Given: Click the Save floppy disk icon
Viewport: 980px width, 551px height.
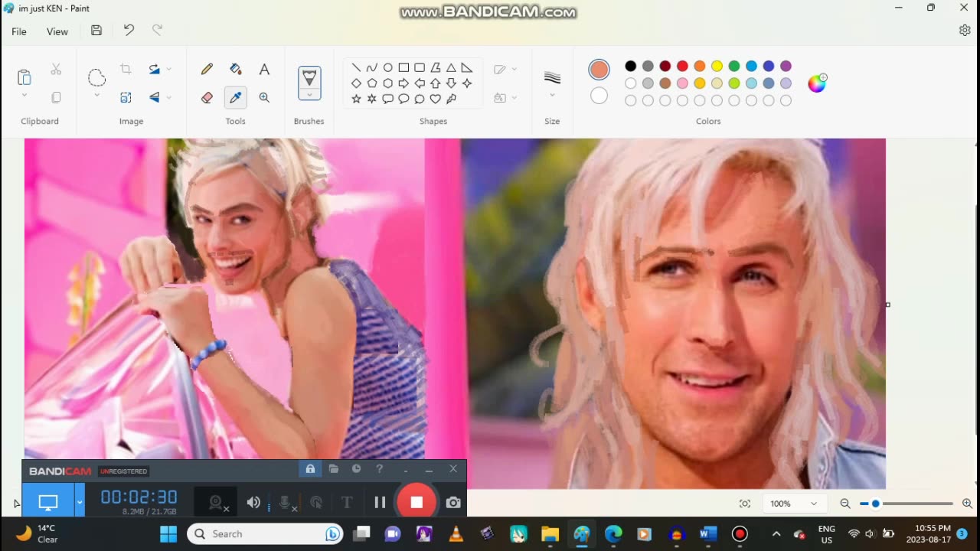Looking at the screenshot, I should click(x=96, y=31).
